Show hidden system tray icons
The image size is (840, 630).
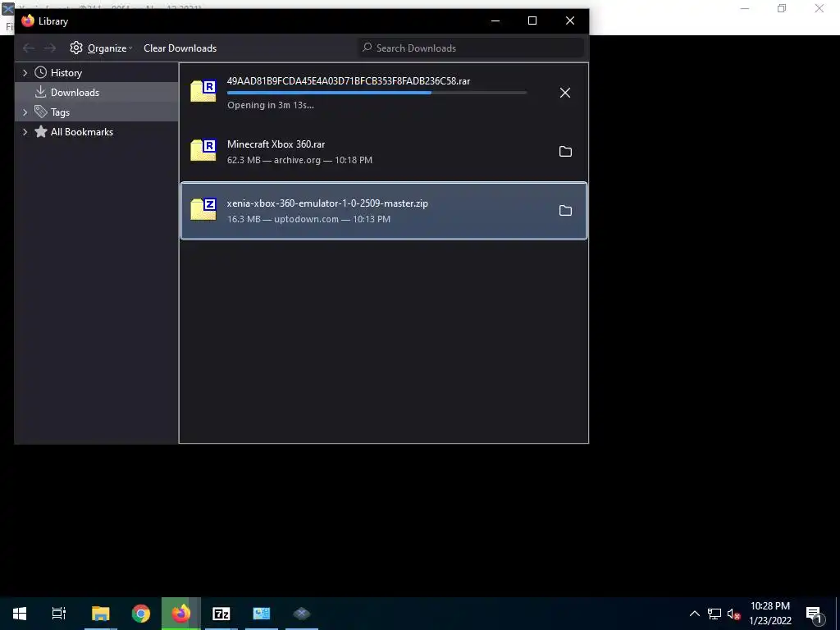(x=694, y=614)
